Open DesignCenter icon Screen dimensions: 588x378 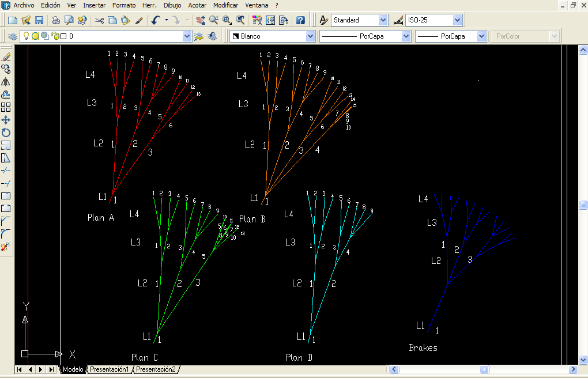270,20
